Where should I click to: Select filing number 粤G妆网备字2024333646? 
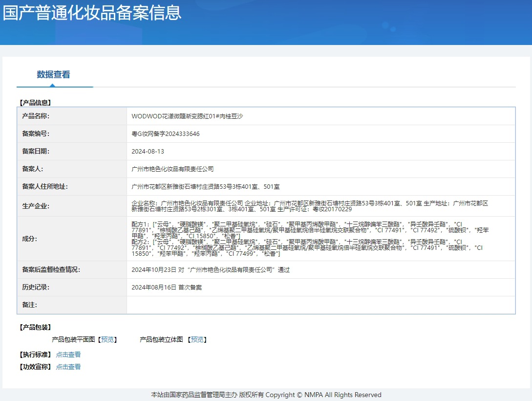166,134
